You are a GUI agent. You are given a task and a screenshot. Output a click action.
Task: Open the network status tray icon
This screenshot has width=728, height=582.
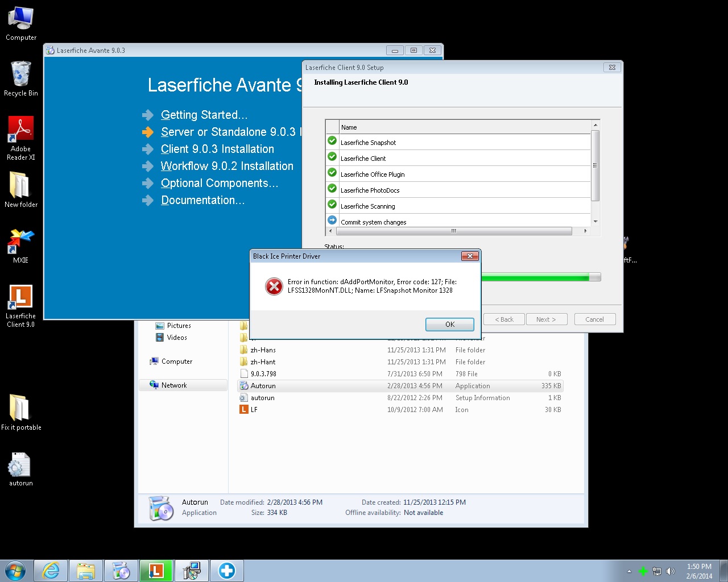657,571
